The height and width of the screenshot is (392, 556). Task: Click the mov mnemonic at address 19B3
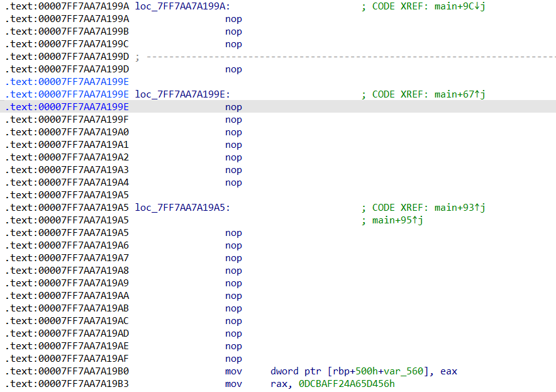click(x=233, y=384)
